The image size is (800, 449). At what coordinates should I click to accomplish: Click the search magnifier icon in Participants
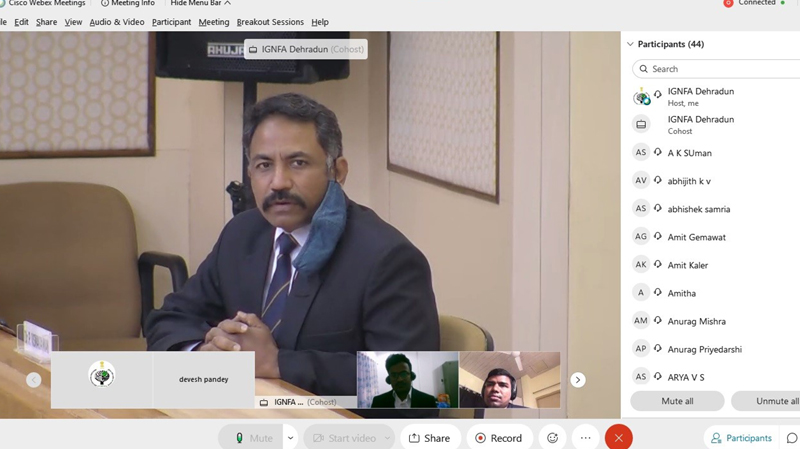[643, 69]
